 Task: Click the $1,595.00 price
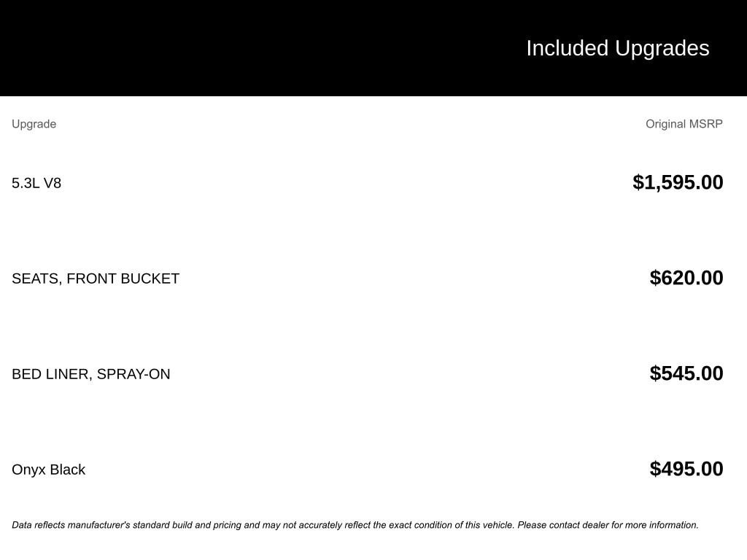[x=678, y=182]
